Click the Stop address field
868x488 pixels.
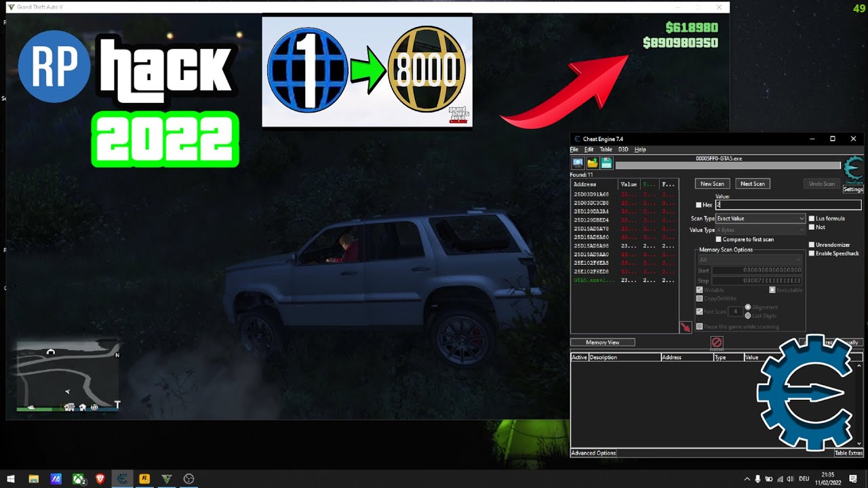(x=757, y=280)
